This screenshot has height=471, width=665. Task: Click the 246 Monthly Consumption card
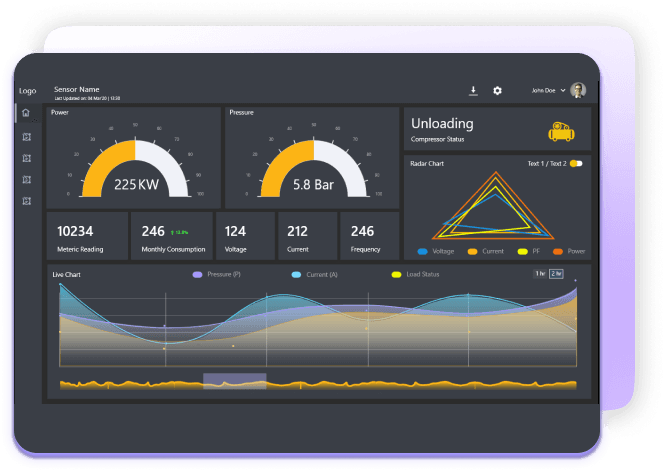172,236
